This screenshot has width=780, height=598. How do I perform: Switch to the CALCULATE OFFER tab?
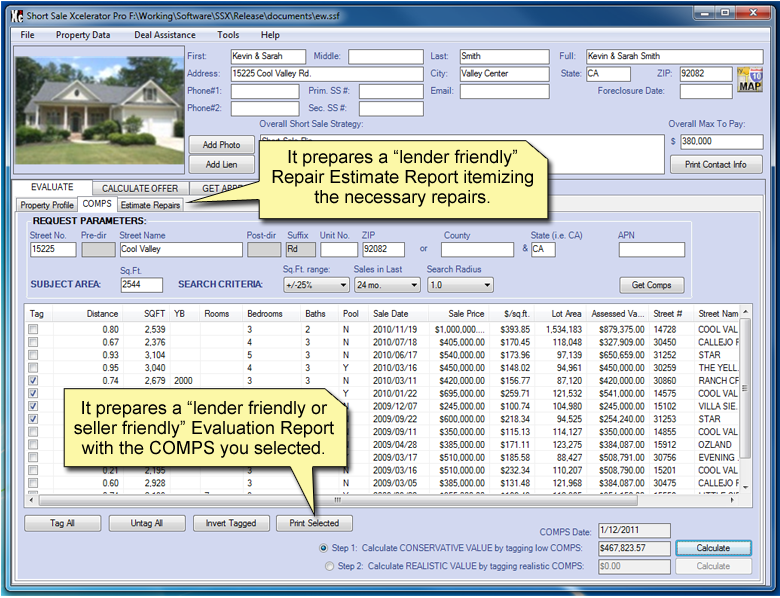140,189
